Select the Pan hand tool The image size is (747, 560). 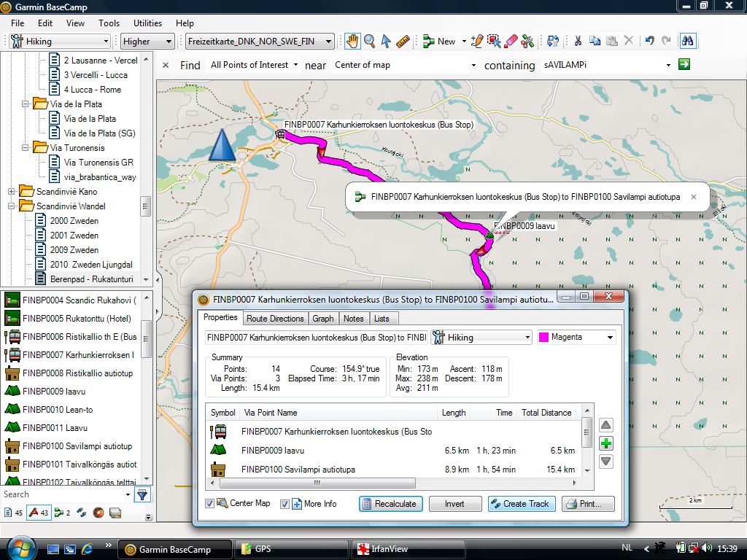click(x=352, y=42)
